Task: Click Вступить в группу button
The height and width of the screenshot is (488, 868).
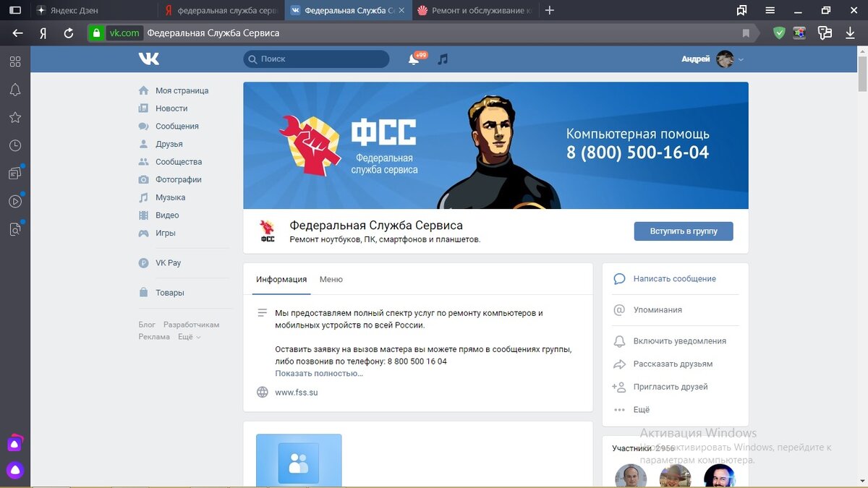Action: [x=684, y=231]
